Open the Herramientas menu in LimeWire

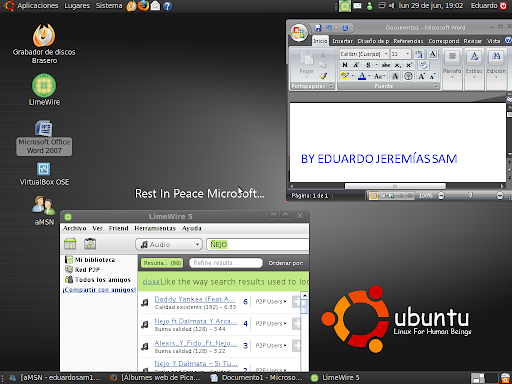(155, 228)
